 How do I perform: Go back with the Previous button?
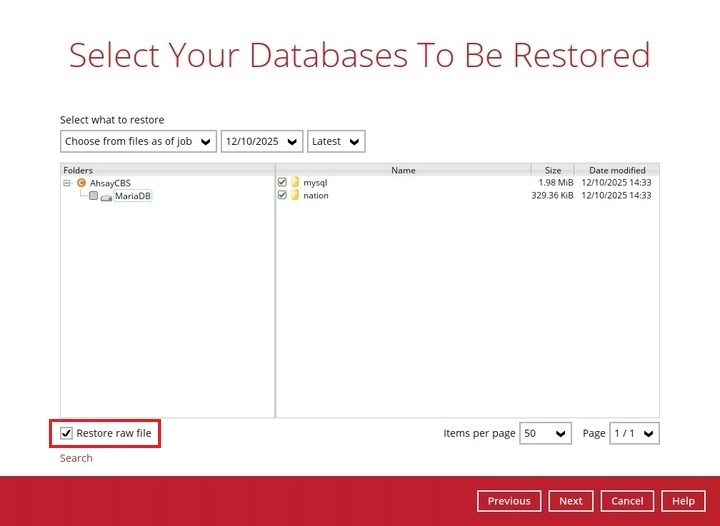tap(509, 501)
